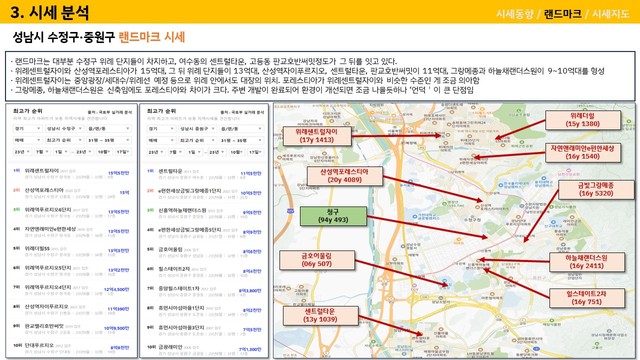Open 10월 month dropdown in 중원구 panel
Screen dimensions: 640x360
coord(237,152)
